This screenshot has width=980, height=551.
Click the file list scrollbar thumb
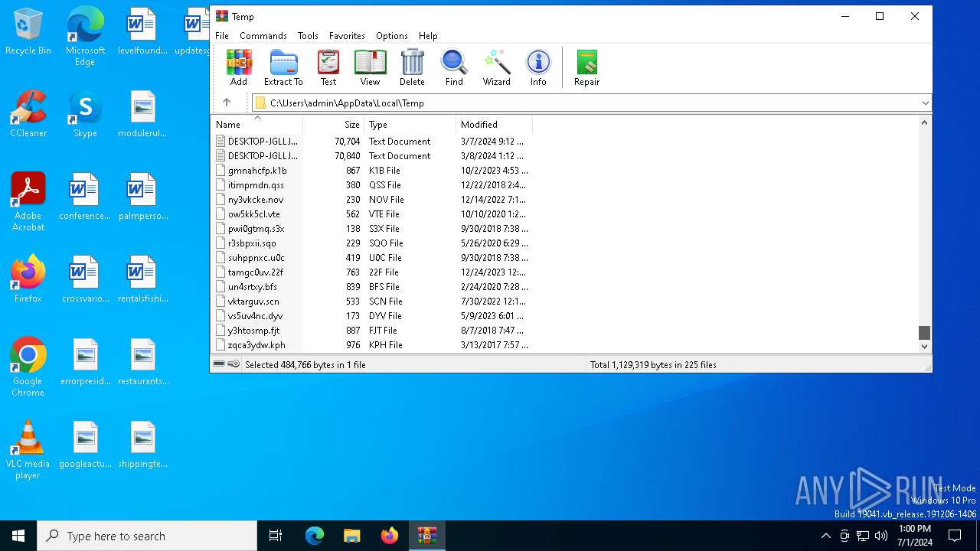click(924, 332)
